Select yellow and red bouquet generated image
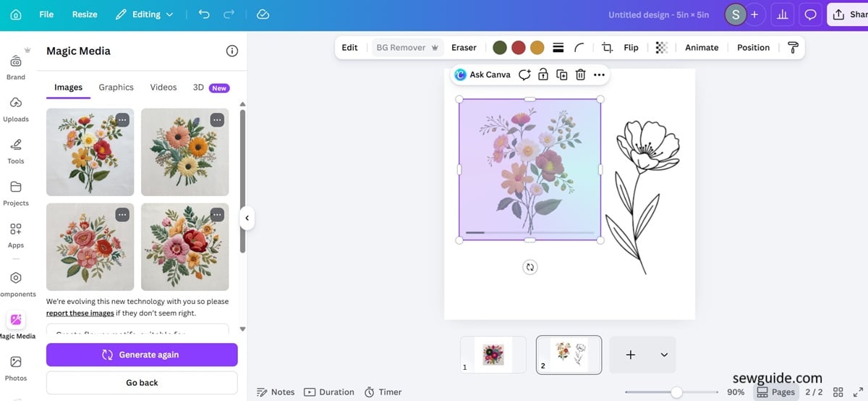Screen dimensions: 868x401 click(x=90, y=152)
